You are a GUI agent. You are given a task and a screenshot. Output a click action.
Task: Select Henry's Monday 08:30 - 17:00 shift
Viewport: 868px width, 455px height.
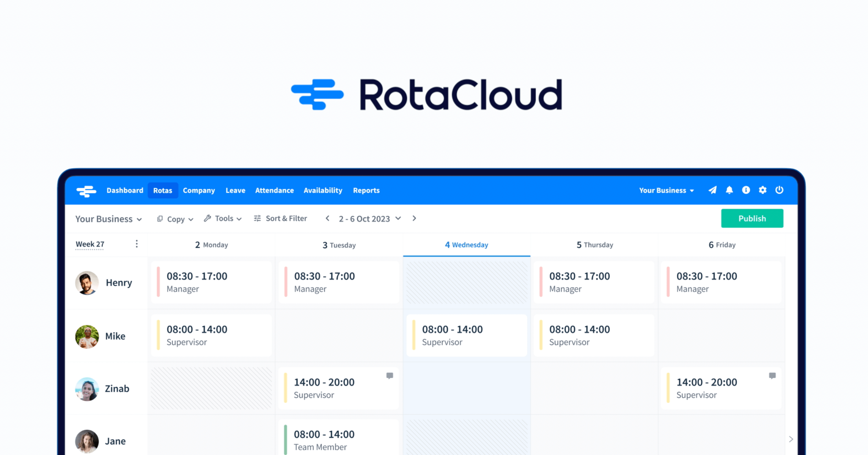point(211,282)
